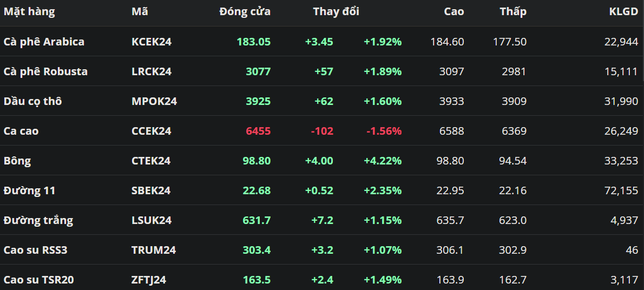Viewport: 644px width, 290px height.
Task: Select the Thay đổi column header
Action: 336,11
